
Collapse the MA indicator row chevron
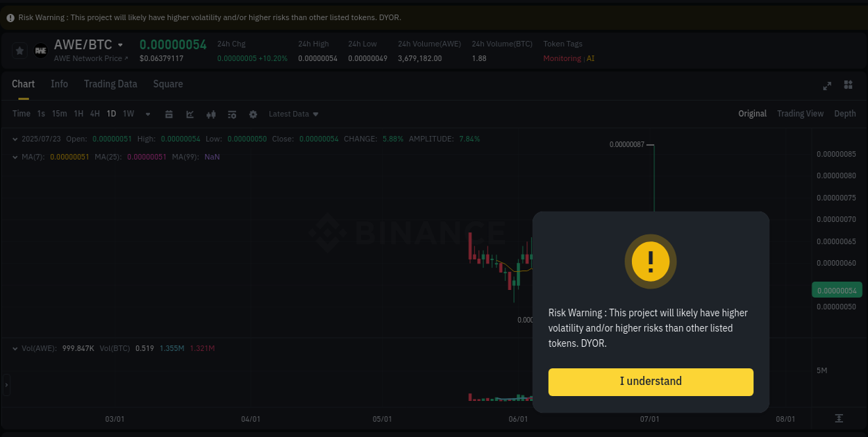click(14, 157)
